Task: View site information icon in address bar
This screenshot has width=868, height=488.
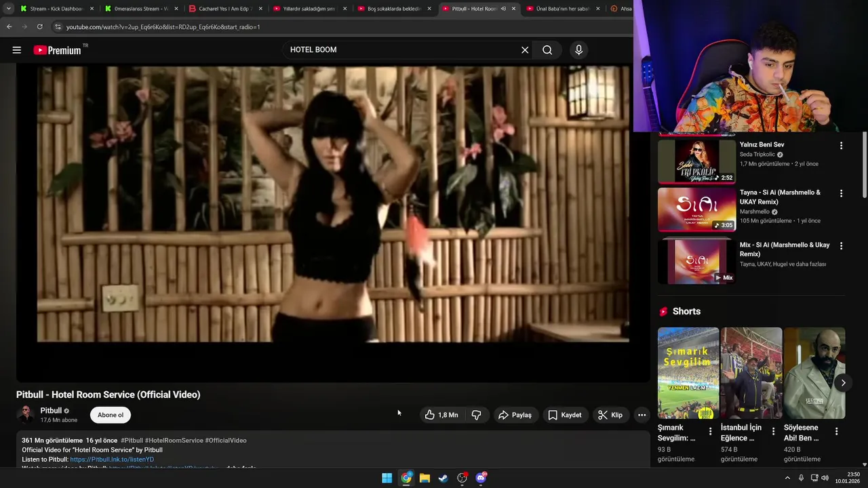Action: (x=58, y=26)
